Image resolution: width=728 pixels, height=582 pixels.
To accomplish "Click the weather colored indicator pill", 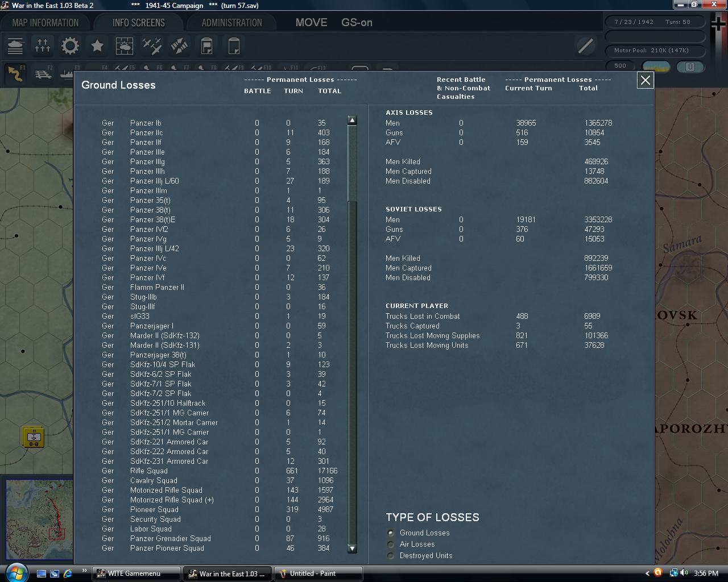I will 656,66.
